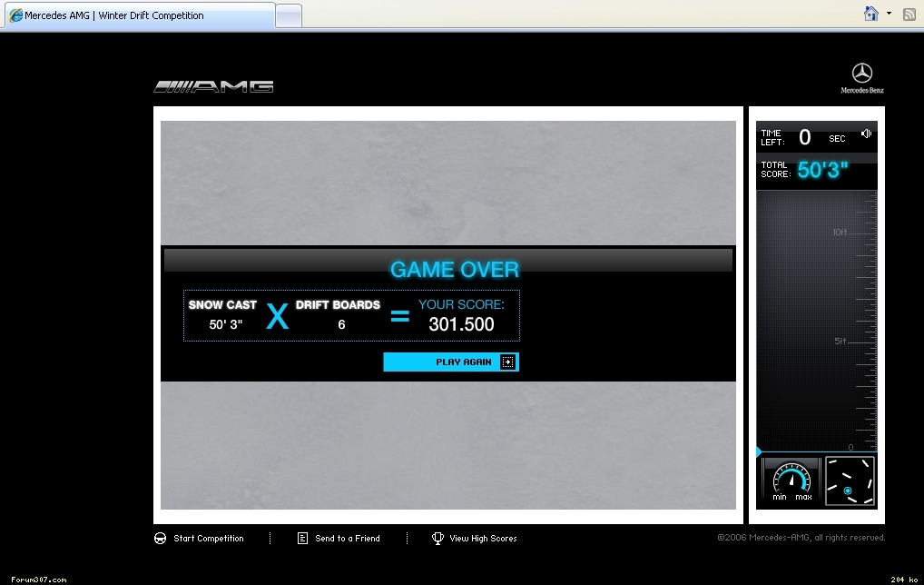Viewport: 924px width, 585px height.
Task: Open Send to a Friend link
Action: click(x=347, y=539)
